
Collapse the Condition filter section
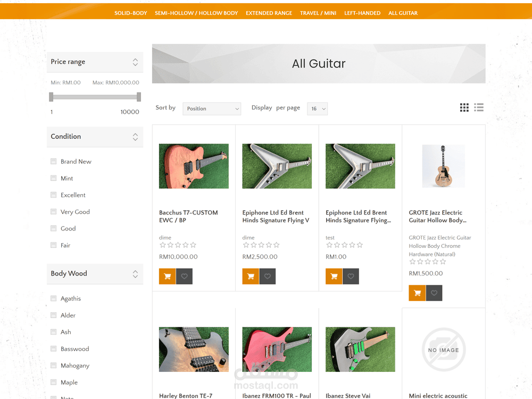135,137
